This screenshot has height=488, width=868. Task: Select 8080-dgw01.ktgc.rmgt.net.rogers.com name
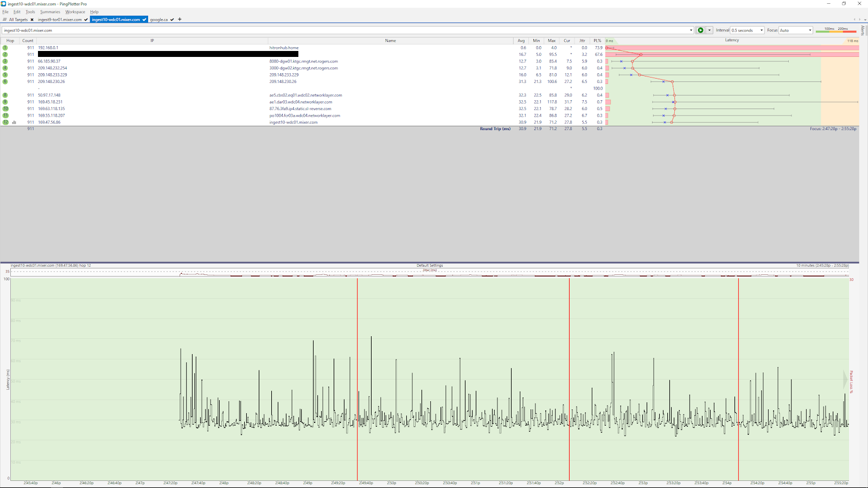(x=304, y=61)
